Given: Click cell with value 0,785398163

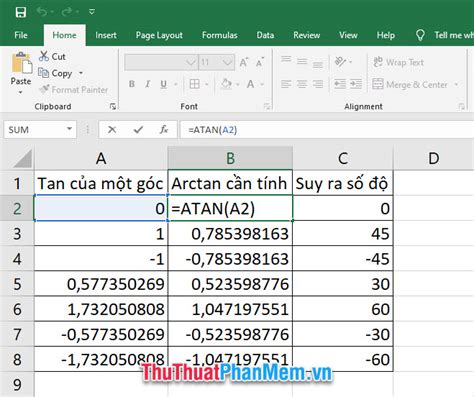Looking at the screenshot, I should coord(230,234).
